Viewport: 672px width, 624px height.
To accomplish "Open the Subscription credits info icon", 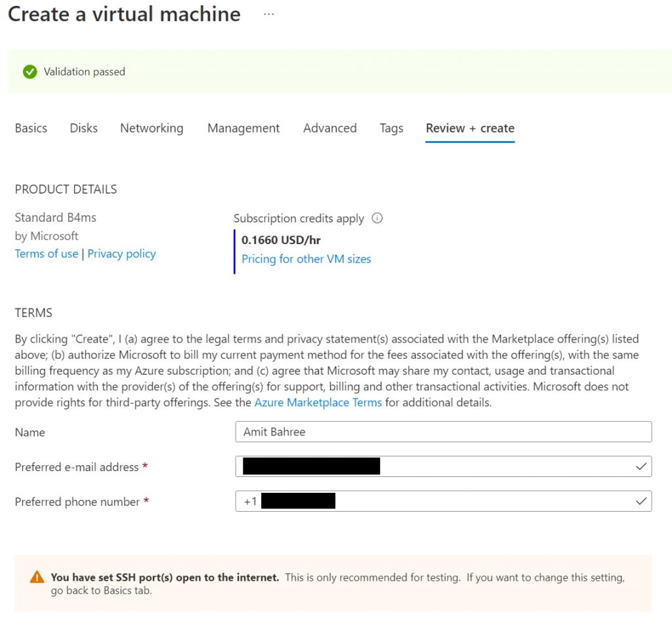I will click(377, 218).
